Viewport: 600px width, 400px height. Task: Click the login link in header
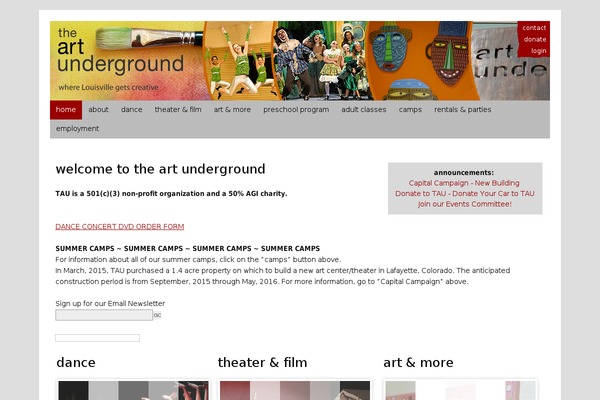538,51
